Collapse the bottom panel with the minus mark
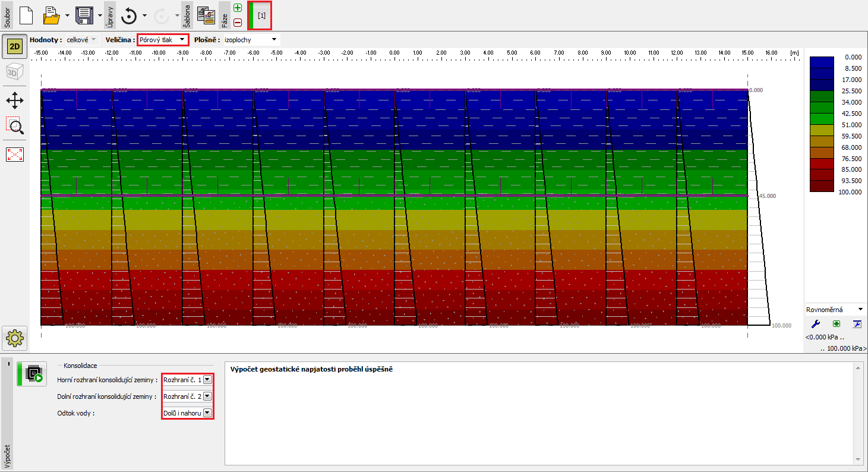This screenshot has height=472, width=868. tap(8, 363)
